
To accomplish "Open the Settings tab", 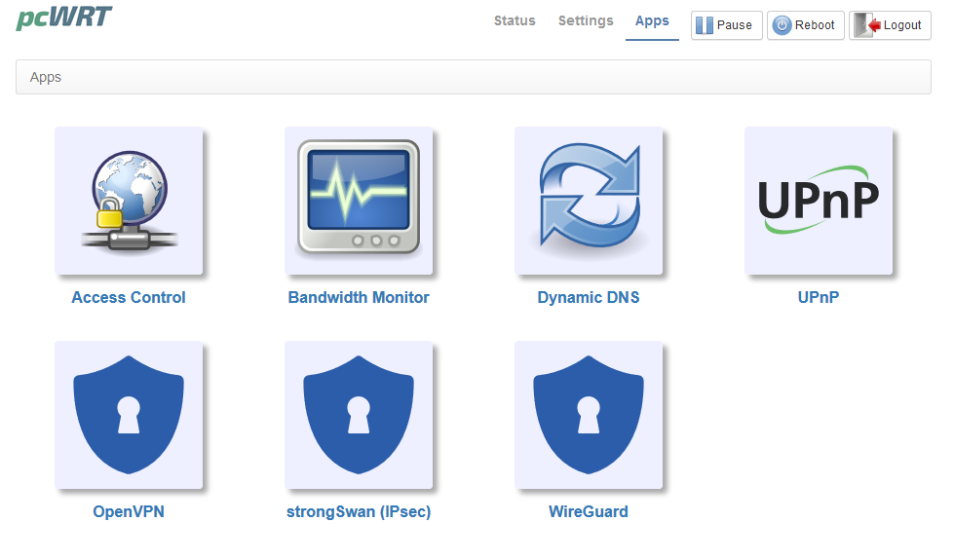I will point(586,20).
